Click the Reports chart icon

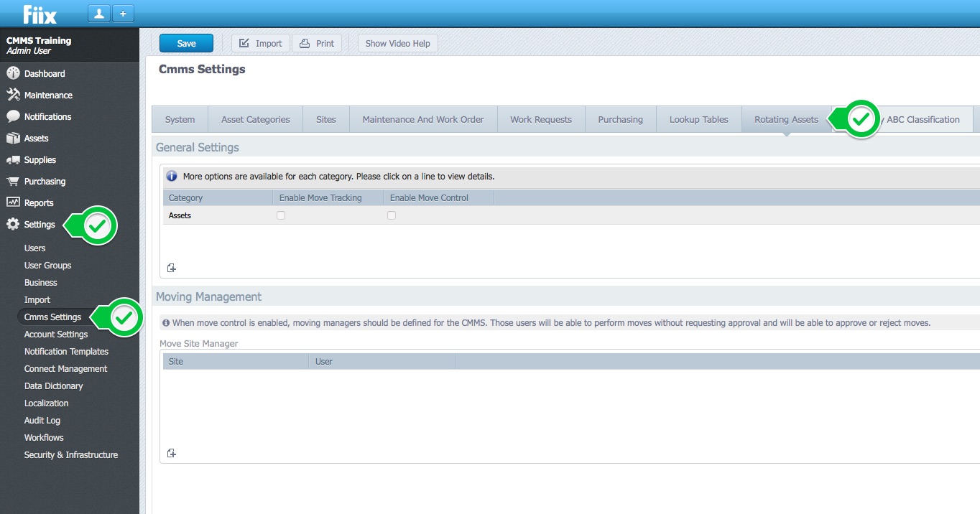click(x=13, y=202)
